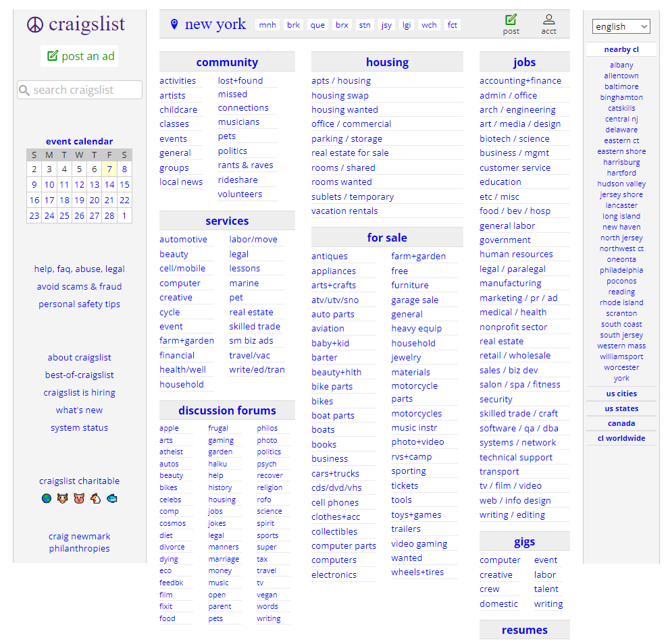Open the community section header
The width and height of the screenshot is (670, 644).
(227, 62)
